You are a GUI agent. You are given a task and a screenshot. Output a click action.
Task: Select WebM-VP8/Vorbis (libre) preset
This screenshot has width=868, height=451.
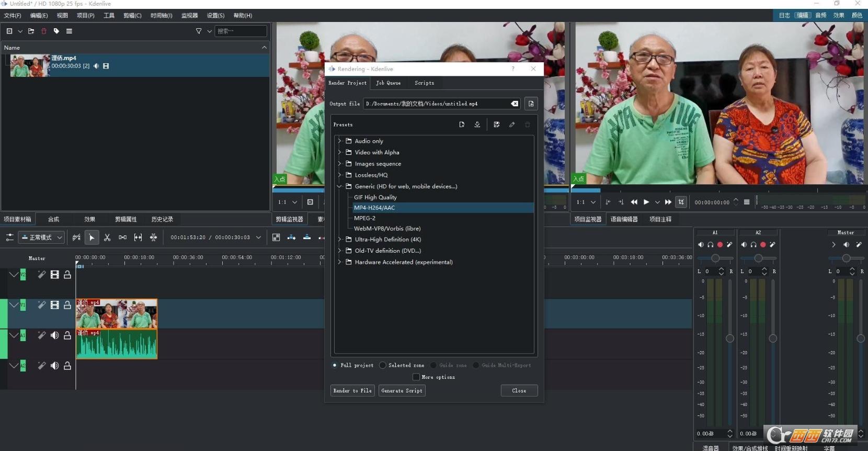pyautogui.click(x=387, y=229)
